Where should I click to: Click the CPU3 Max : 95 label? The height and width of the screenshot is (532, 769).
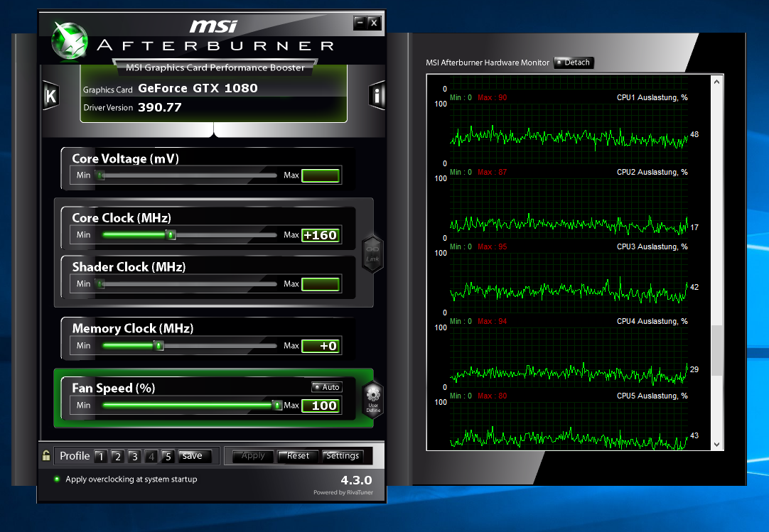(493, 246)
